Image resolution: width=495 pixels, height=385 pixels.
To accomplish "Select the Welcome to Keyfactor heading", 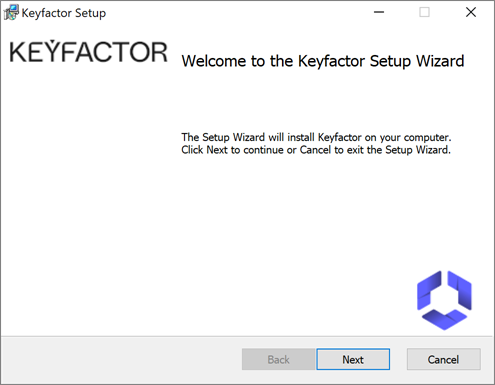I will pos(323,61).
